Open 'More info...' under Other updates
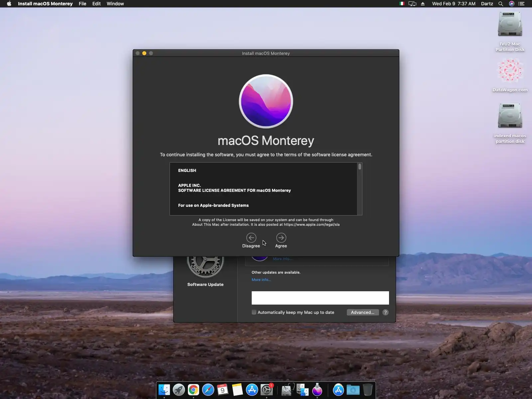This screenshot has height=399, width=532. coord(261,280)
